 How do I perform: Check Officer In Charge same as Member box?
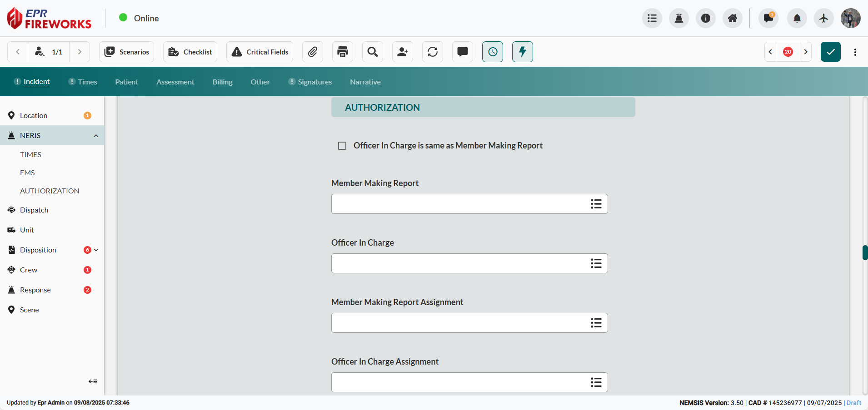(342, 146)
